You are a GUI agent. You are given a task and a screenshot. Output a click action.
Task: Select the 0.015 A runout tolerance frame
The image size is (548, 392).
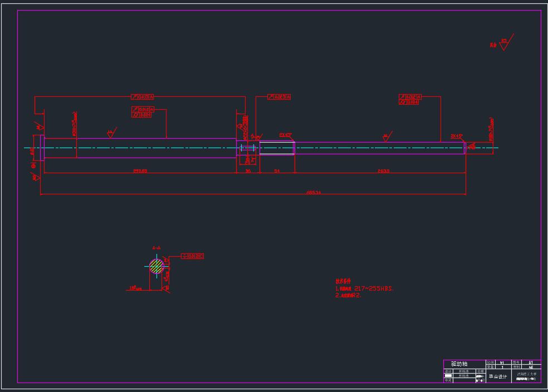click(142, 97)
